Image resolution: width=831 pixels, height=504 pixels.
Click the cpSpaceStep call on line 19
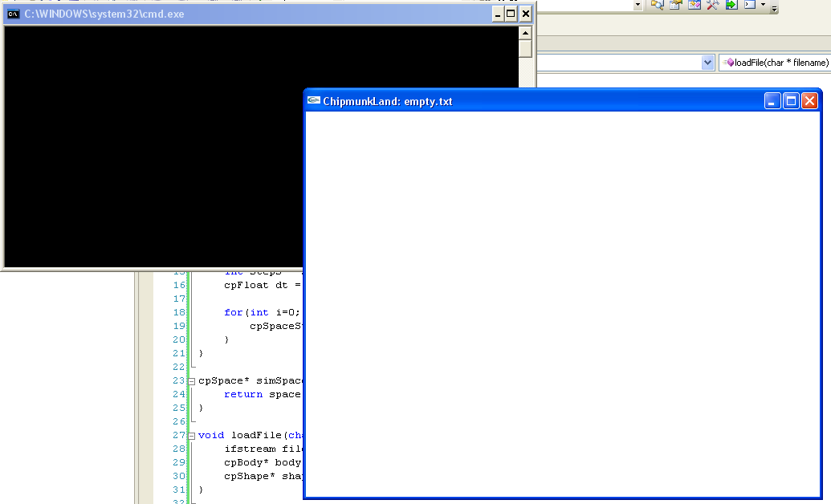pos(276,326)
